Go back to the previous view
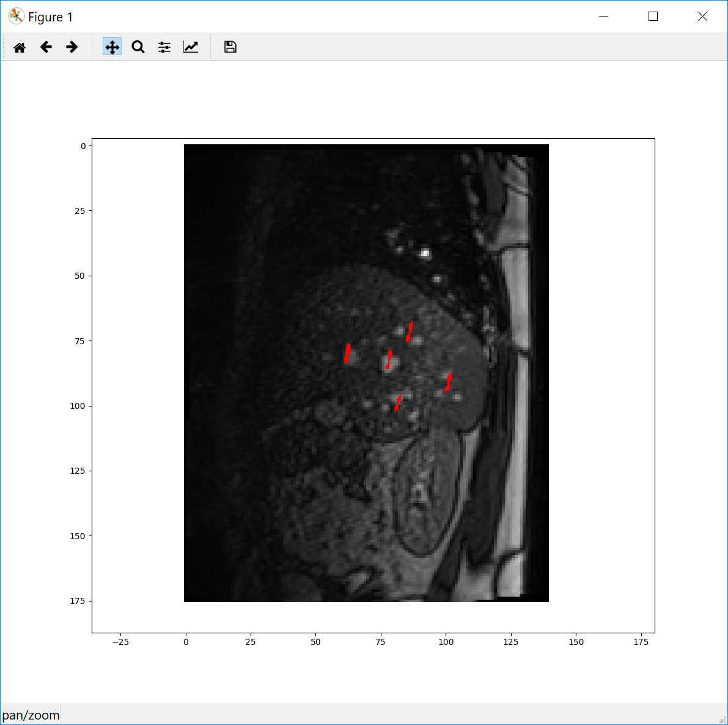 click(45, 46)
